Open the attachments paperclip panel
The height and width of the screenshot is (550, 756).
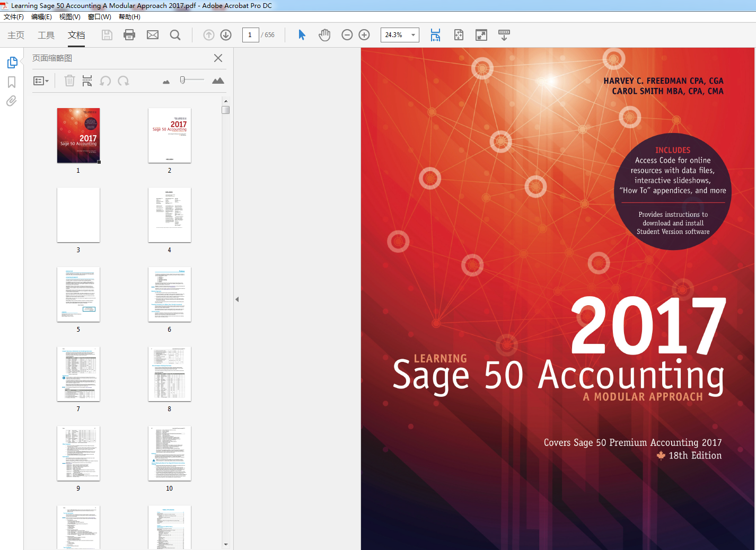coord(11,101)
